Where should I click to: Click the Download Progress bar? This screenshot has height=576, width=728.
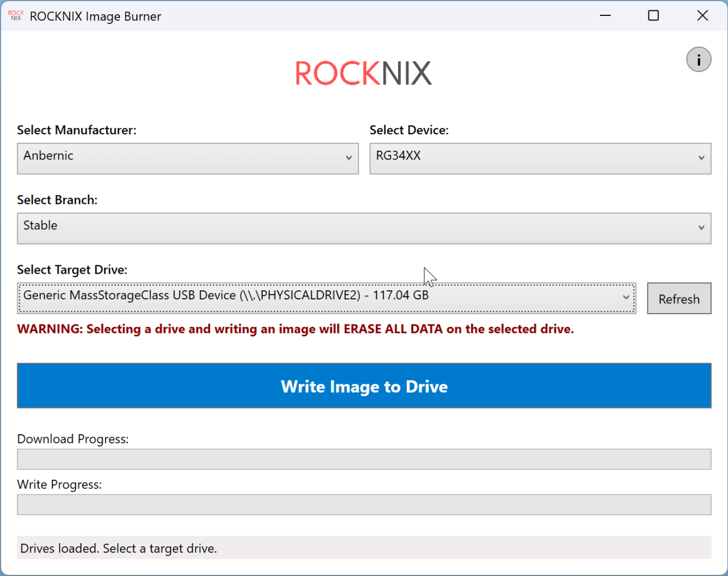(364, 459)
